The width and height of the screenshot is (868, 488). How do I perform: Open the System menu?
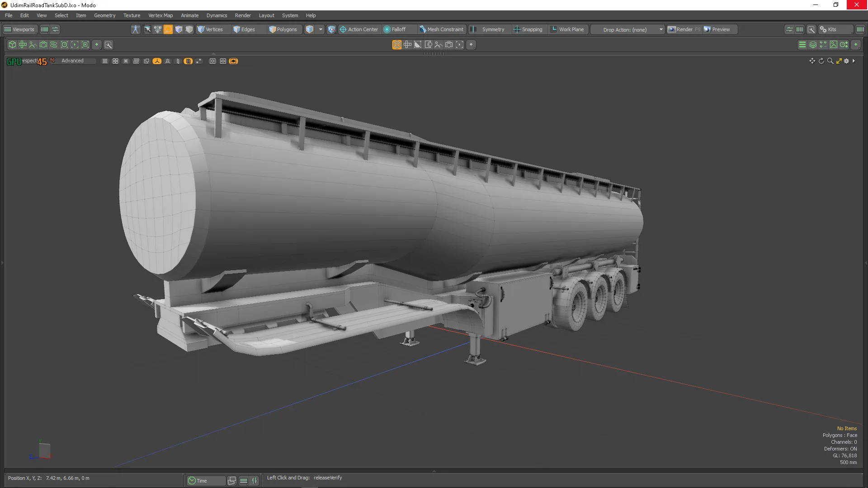point(290,15)
